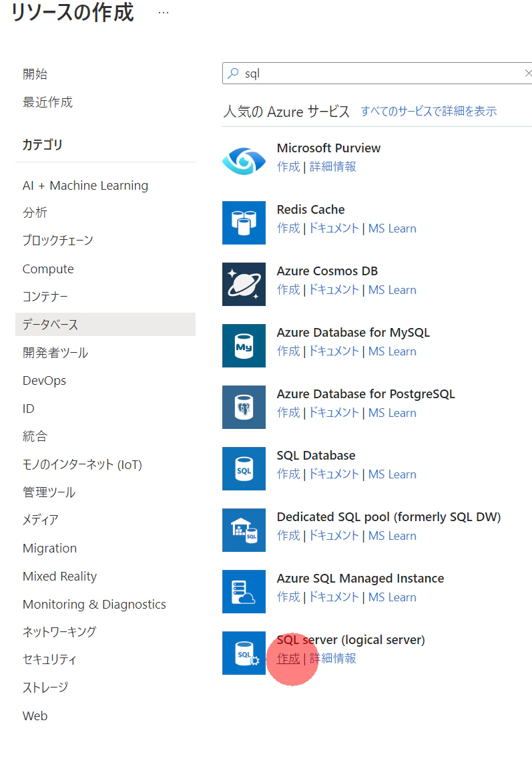Open MS Learn for SQL Database

(392, 474)
